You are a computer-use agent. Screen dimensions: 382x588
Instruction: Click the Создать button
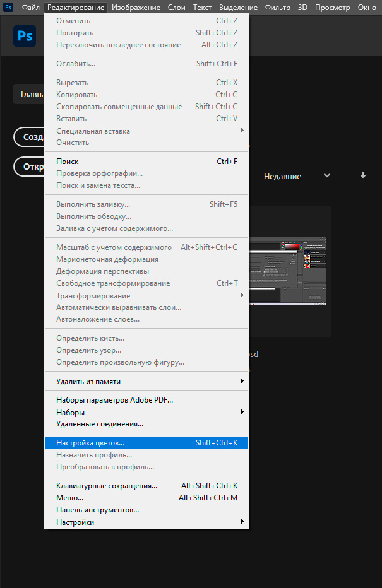pyautogui.click(x=28, y=137)
